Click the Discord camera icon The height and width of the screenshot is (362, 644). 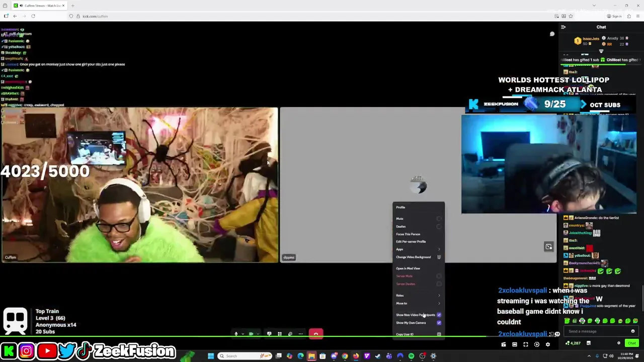tap(251, 334)
